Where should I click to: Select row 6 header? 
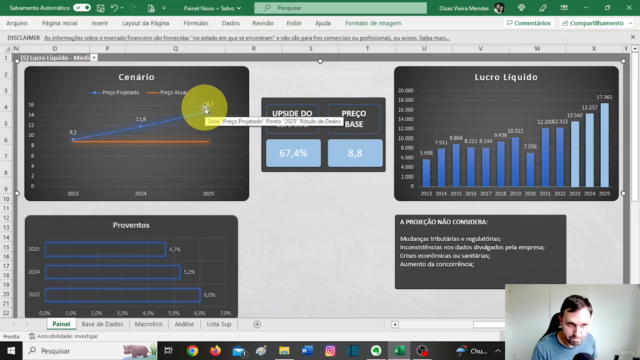coord(6,140)
